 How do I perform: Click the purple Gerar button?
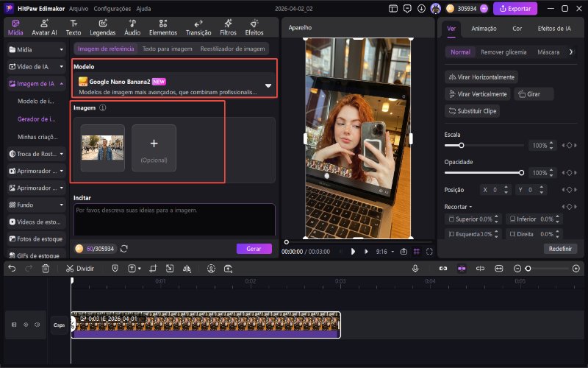coord(254,249)
